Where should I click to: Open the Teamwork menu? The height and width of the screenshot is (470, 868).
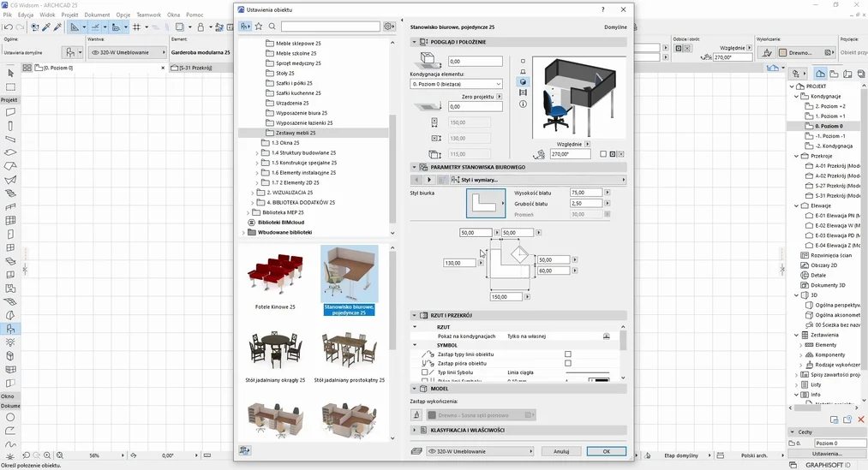click(x=148, y=15)
